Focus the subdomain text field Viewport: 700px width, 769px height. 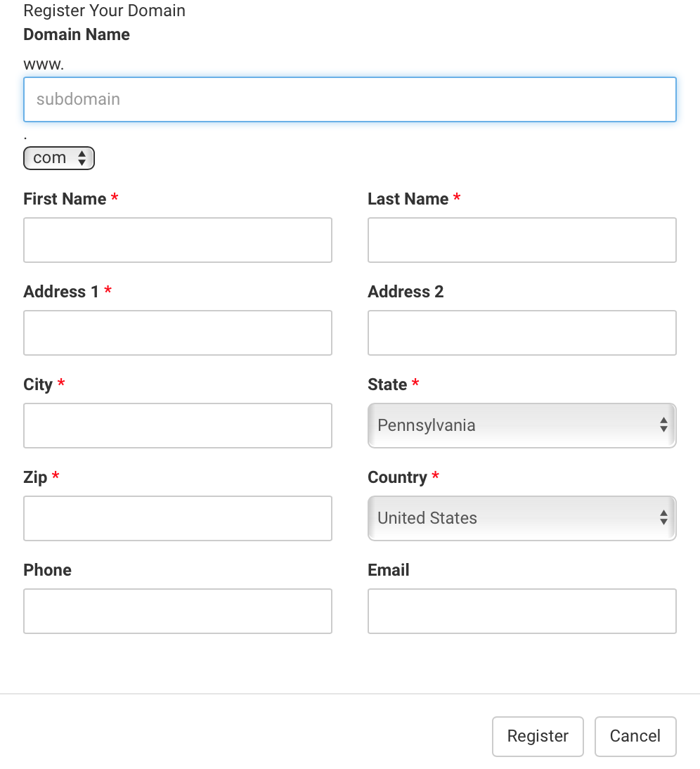click(x=350, y=100)
